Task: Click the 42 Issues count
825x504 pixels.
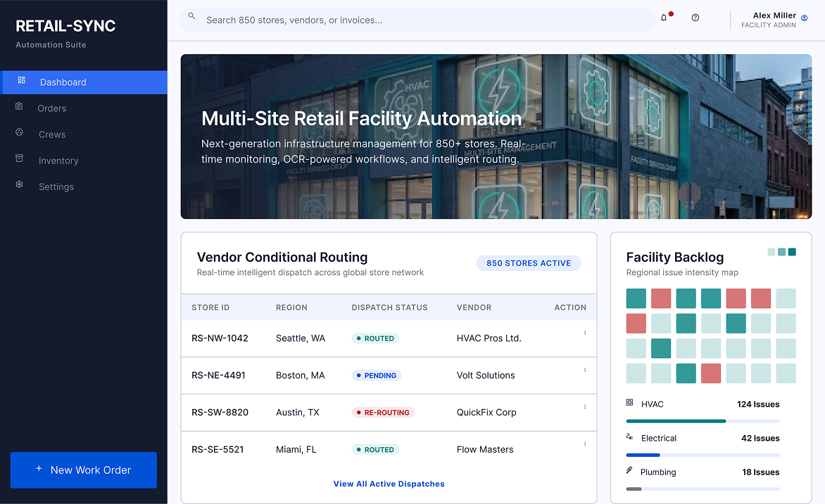Action: click(760, 439)
